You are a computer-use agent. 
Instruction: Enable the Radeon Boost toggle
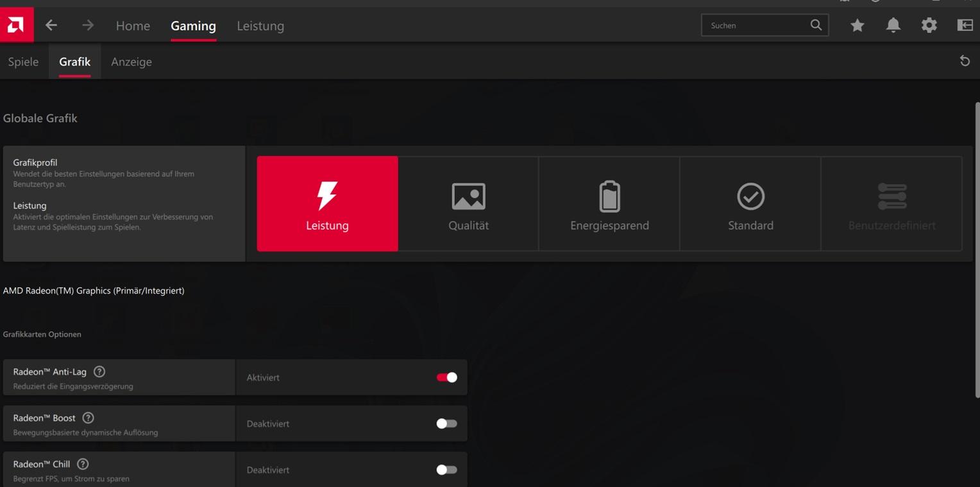pos(446,423)
